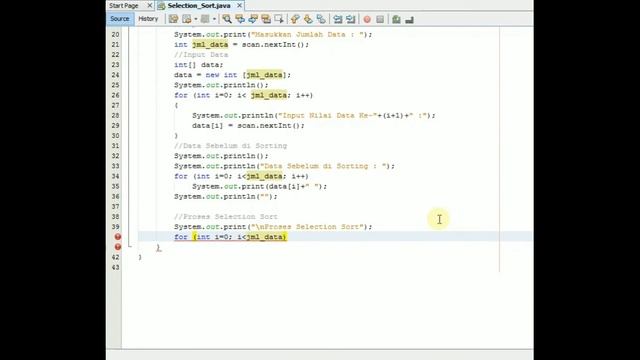The image size is (640, 360).
Task: Click "data[i] = scan.nextInt();" line
Action: click(248, 126)
